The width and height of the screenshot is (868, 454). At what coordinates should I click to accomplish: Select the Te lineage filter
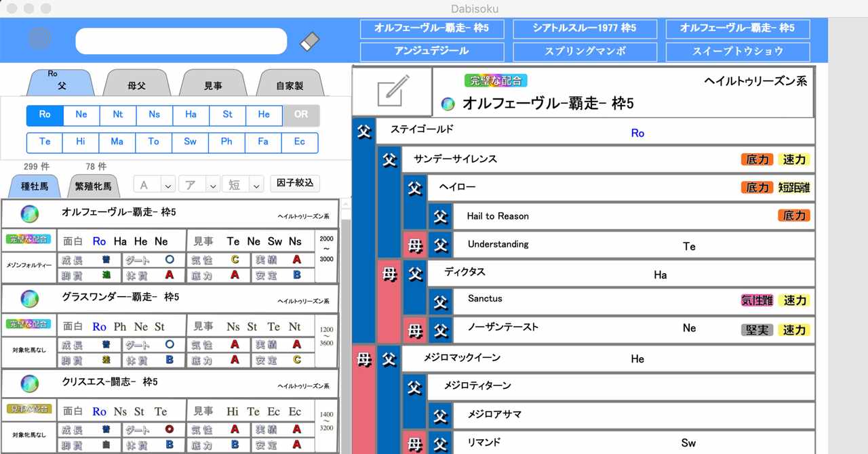pos(45,142)
